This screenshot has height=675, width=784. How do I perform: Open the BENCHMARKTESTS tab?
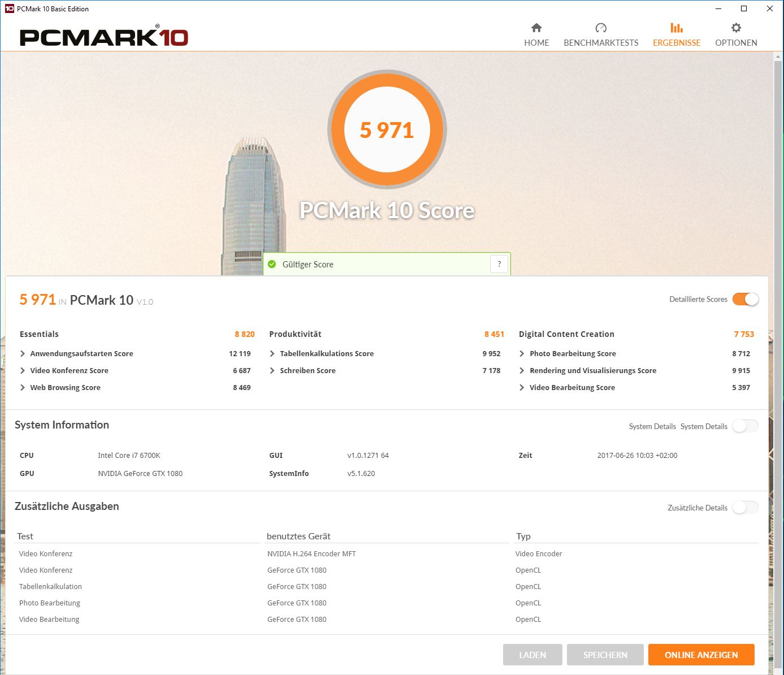pos(601,35)
